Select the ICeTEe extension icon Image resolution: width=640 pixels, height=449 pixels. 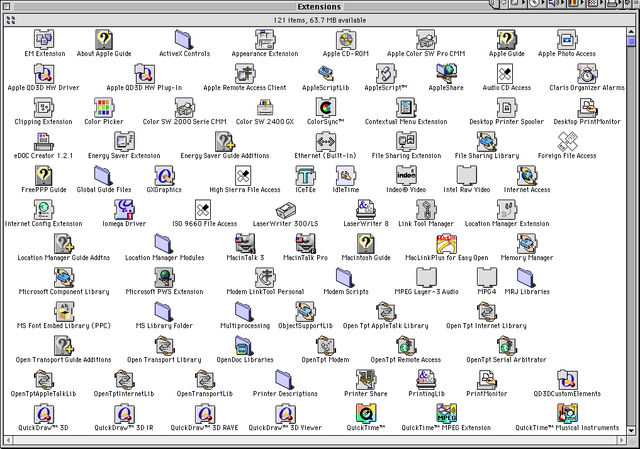coord(305,176)
